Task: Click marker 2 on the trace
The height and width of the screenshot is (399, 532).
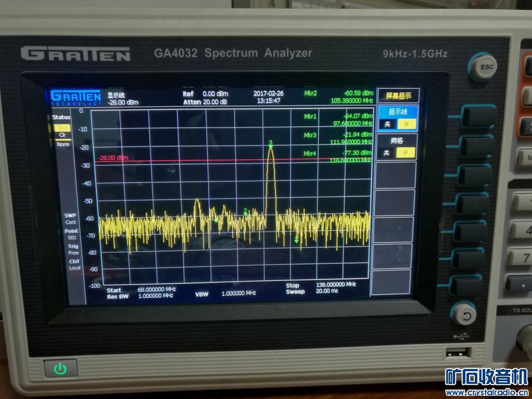Action: click(245, 212)
